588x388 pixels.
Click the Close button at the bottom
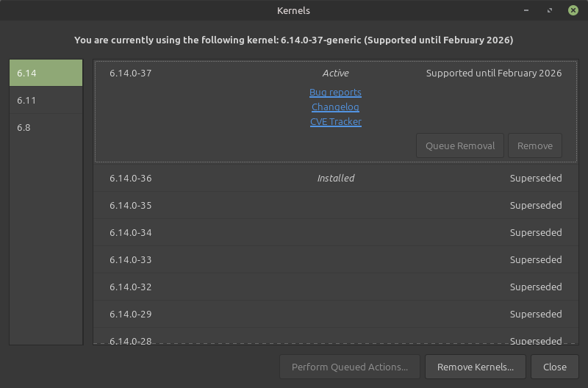554,367
